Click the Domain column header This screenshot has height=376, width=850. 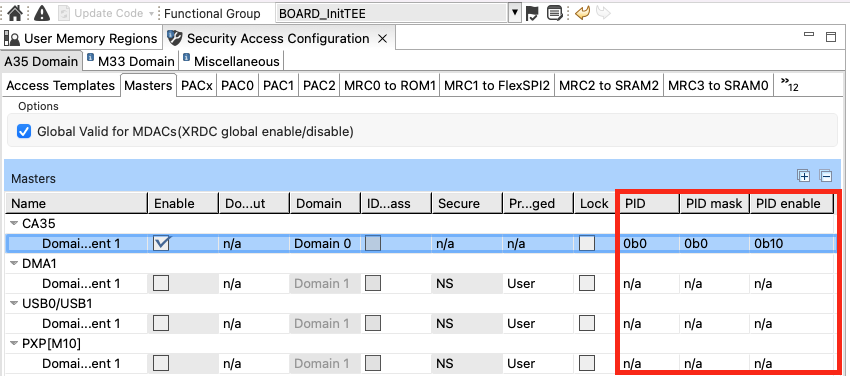(325, 203)
